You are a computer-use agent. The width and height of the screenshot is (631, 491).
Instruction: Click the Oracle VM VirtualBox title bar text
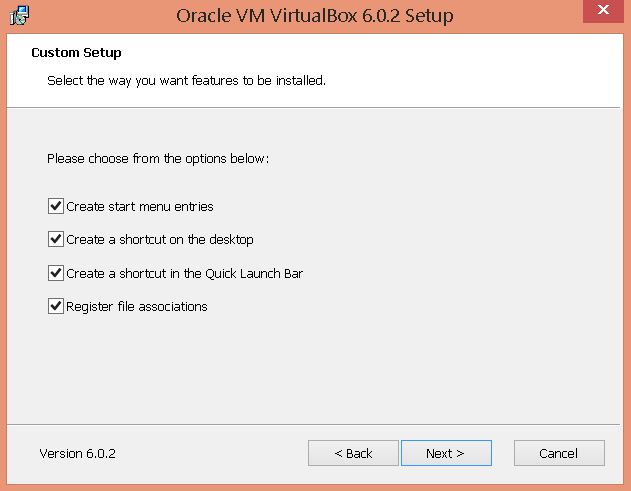point(314,16)
